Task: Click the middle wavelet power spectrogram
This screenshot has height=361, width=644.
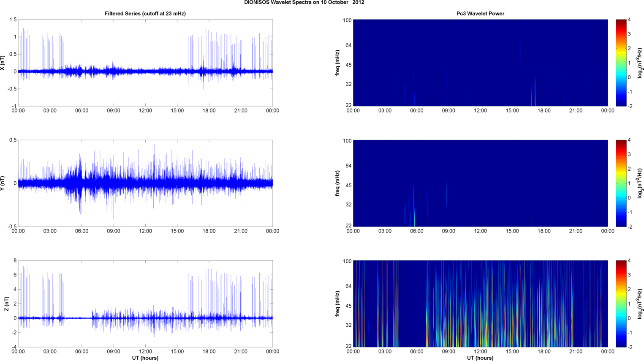Action: click(480, 183)
